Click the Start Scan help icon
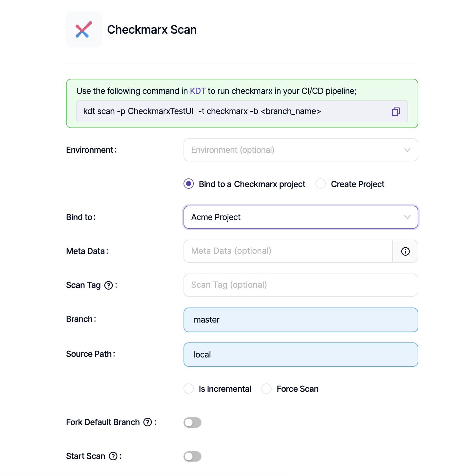 113,456
